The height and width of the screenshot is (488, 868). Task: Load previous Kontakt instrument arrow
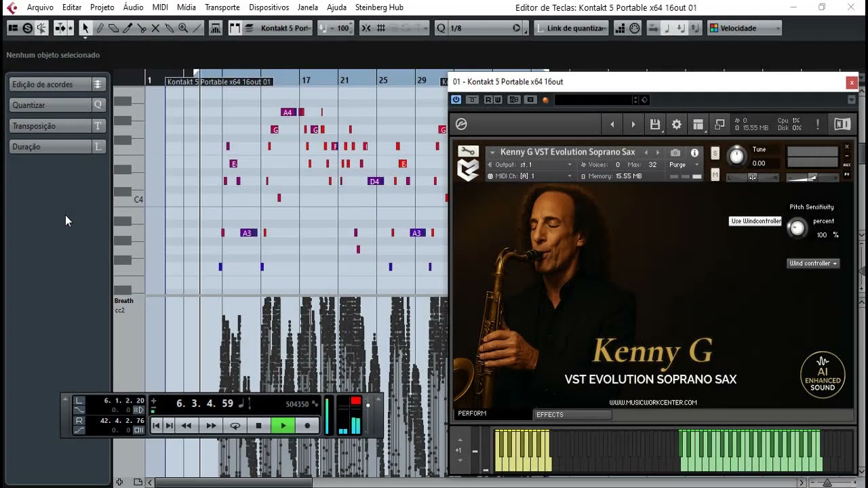click(612, 124)
